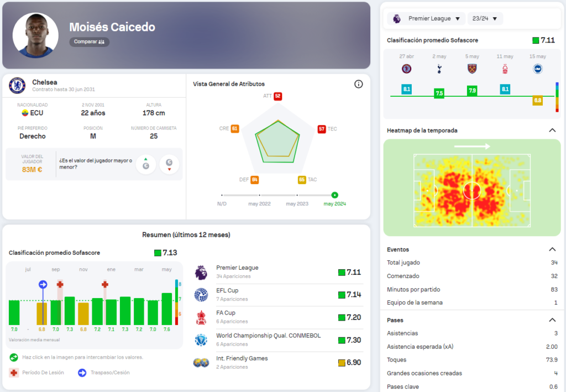Click the blue transfer arrow marker
The image size is (566, 392).
coord(43,284)
